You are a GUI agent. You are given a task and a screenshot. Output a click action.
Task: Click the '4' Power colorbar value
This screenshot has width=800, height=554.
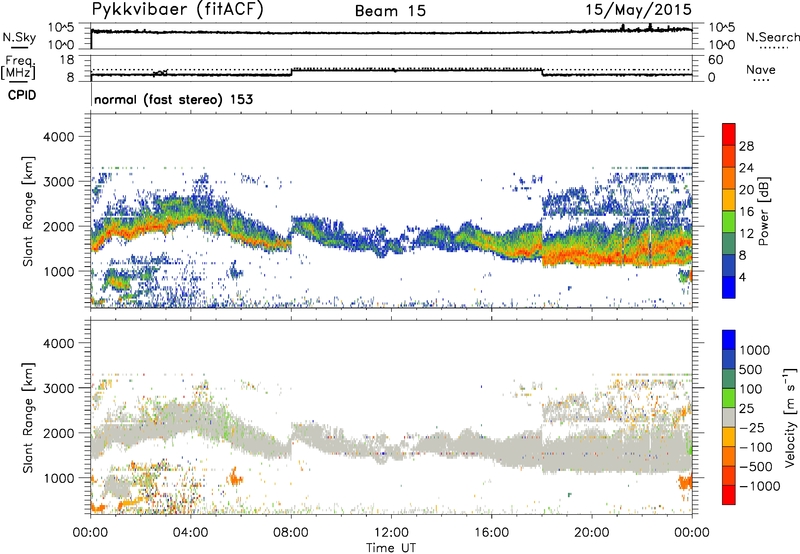pos(742,277)
